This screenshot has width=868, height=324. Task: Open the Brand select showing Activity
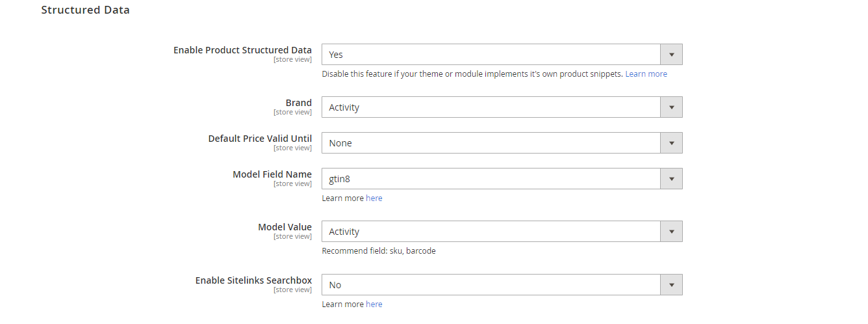pyautogui.click(x=491, y=107)
